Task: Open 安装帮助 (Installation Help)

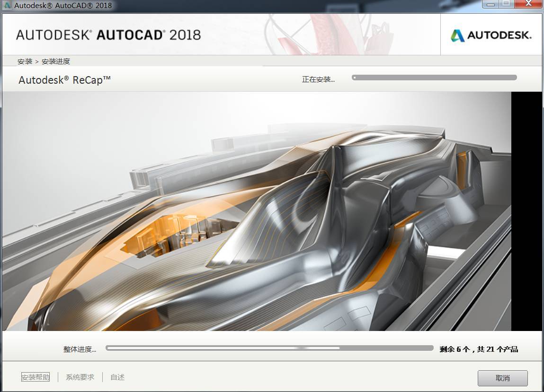Action: pyautogui.click(x=35, y=377)
